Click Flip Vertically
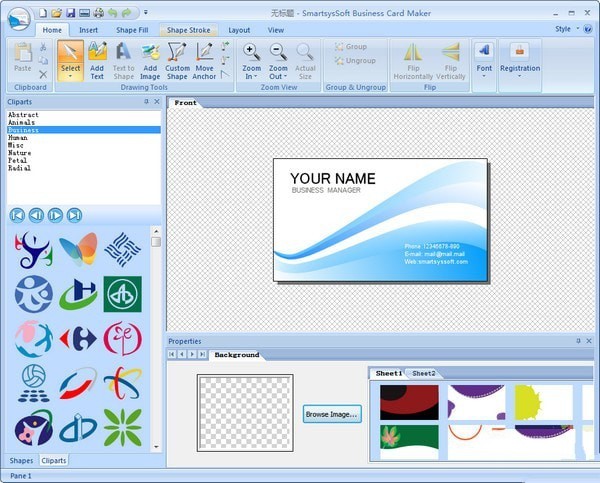 point(451,61)
